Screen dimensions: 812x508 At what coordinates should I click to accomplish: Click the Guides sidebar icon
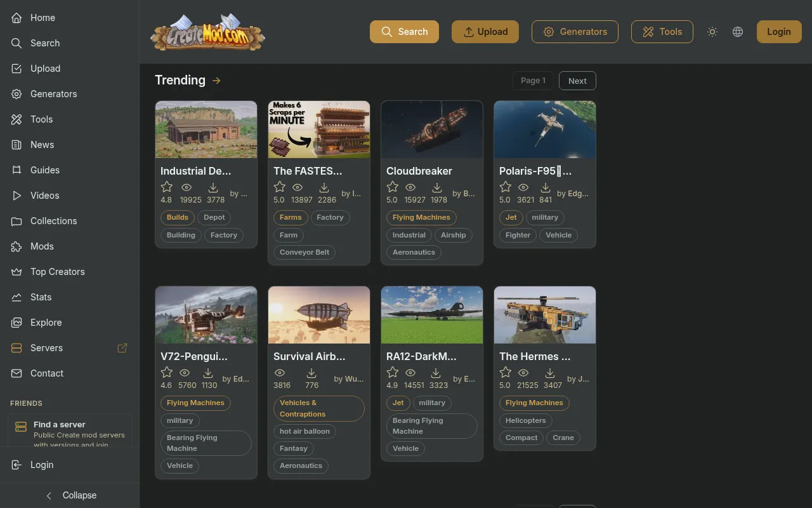tap(16, 170)
